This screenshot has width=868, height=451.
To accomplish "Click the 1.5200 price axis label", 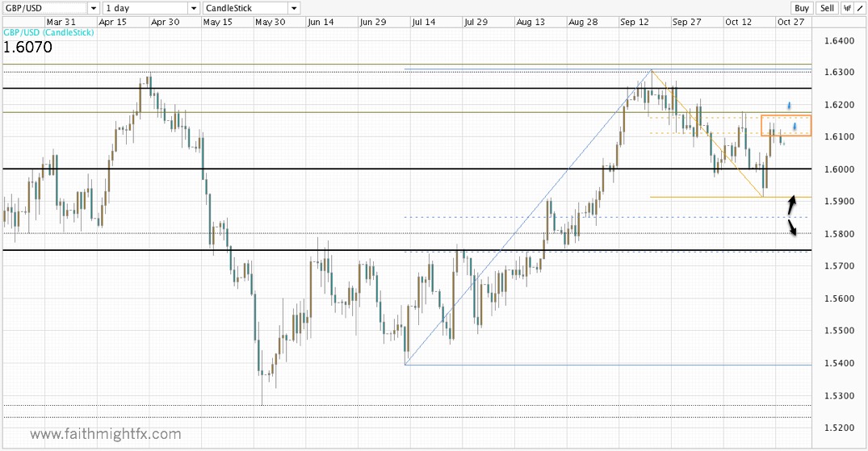I will [x=839, y=428].
